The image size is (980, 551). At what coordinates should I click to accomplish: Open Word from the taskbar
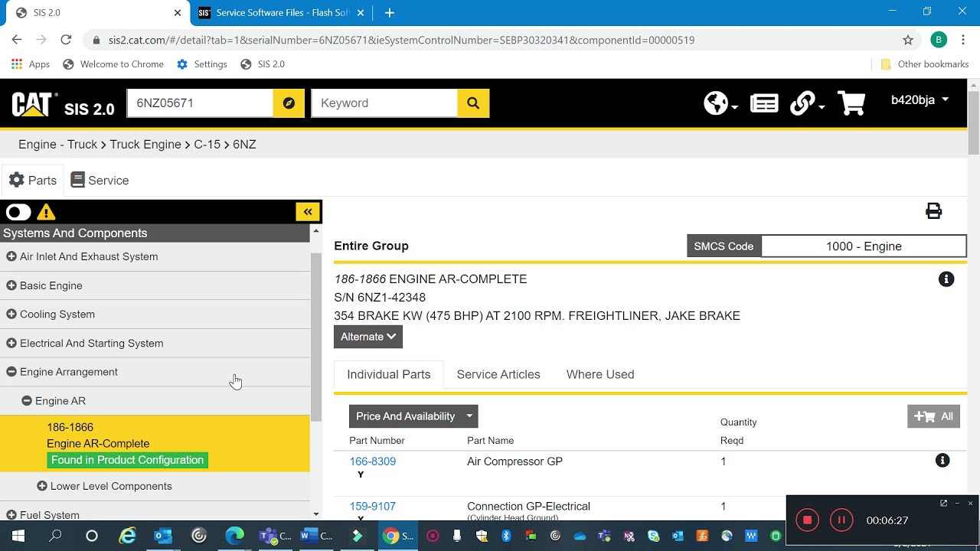tap(316, 536)
